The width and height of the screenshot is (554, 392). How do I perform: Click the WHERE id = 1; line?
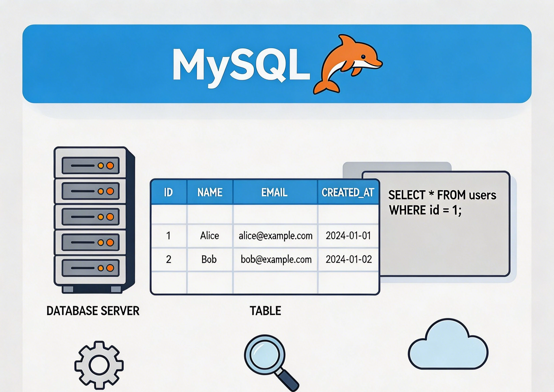pyautogui.click(x=425, y=210)
